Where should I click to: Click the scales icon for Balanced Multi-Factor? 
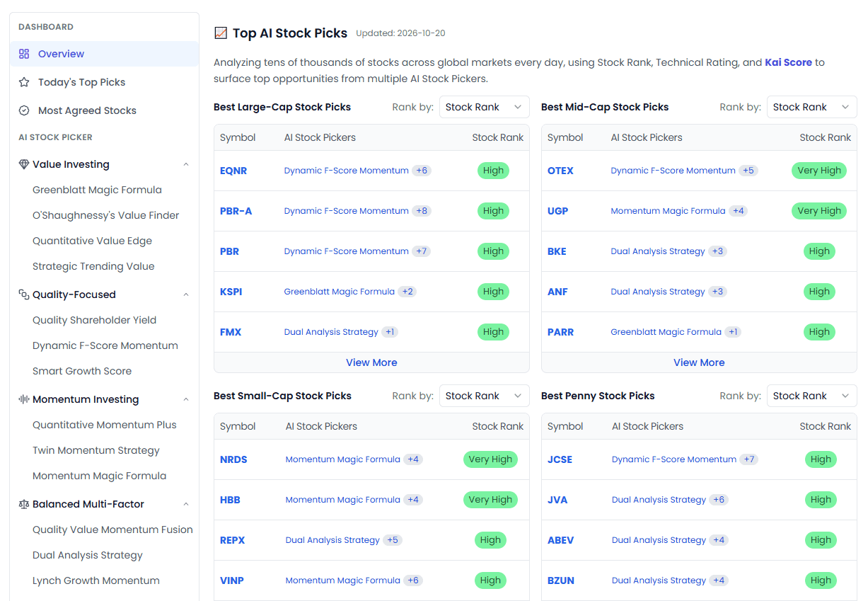pyautogui.click(x=24, y=504)
